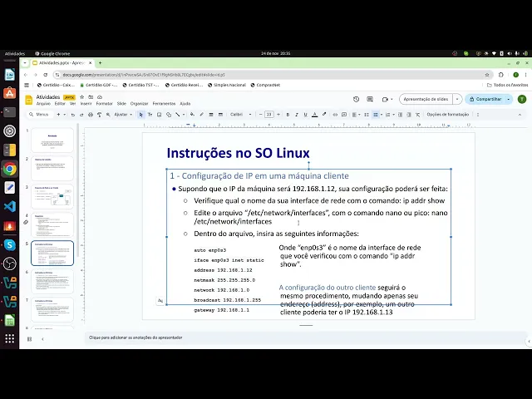The height and width of the screenshot is (399, 532).
Task: Open the Compartilhar dropdown arrow
Action: (509, 99)
